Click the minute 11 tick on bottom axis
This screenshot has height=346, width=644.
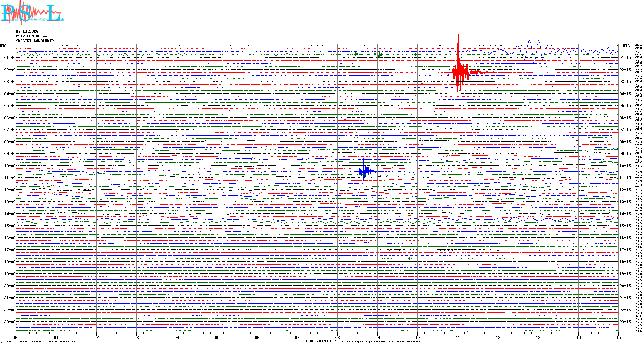click(458, 337)
